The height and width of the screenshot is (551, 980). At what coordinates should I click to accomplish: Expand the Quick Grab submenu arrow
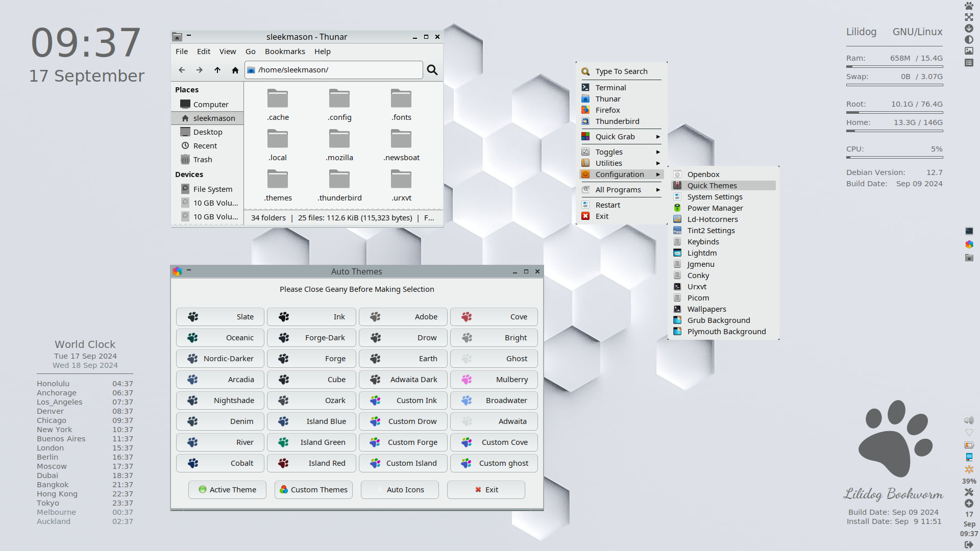coord(658,137)
